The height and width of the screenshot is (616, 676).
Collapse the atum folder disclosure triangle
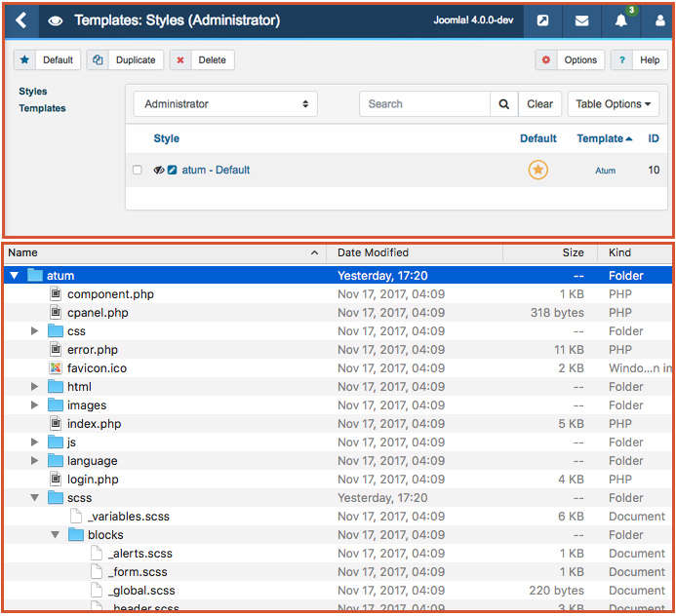pyautogui.click(x=15, y=276)
